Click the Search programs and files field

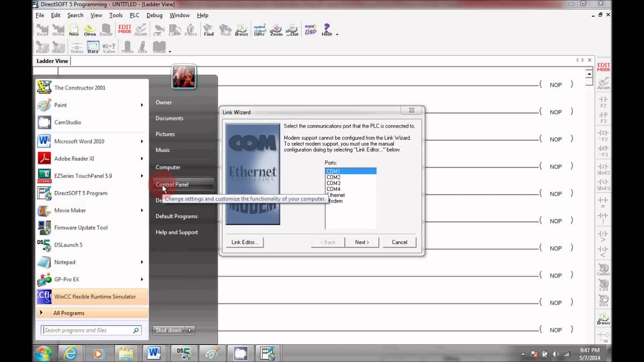[91, 330]
